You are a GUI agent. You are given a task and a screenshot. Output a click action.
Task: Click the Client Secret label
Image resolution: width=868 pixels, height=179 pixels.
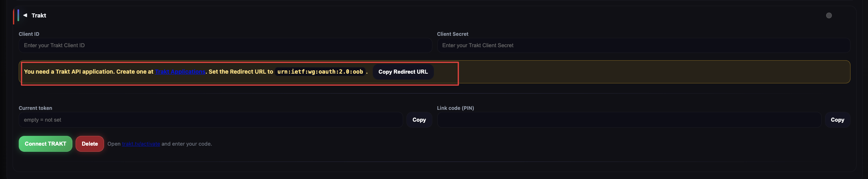[x=453, y=34]
